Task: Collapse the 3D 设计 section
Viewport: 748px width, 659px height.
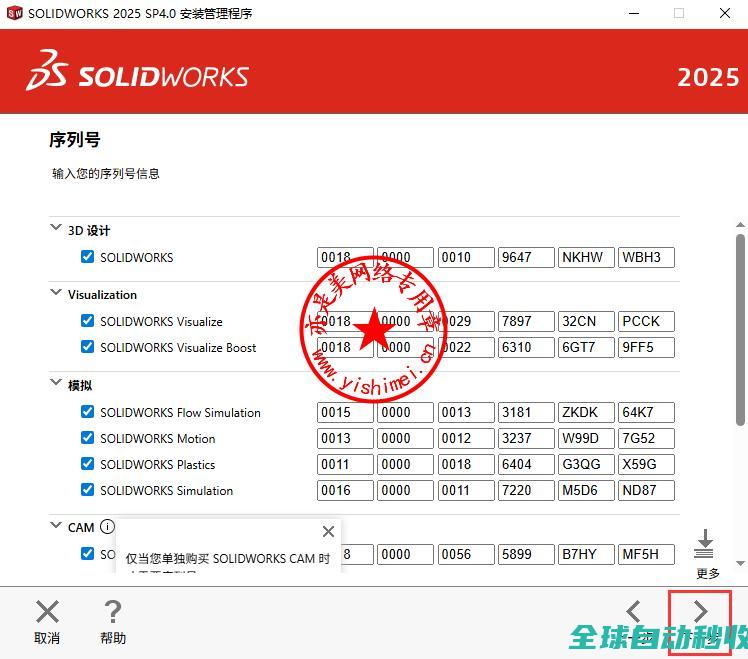Action: pos(56,229)
